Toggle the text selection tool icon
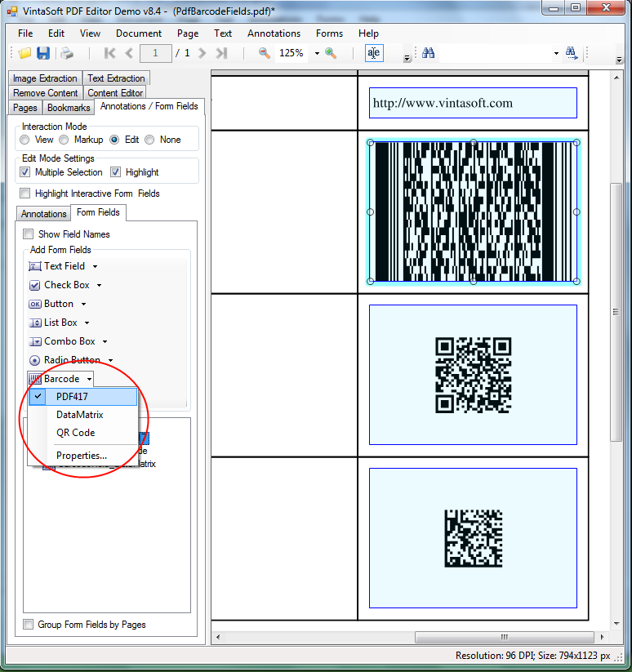632x672 pixels. (374, 53)
